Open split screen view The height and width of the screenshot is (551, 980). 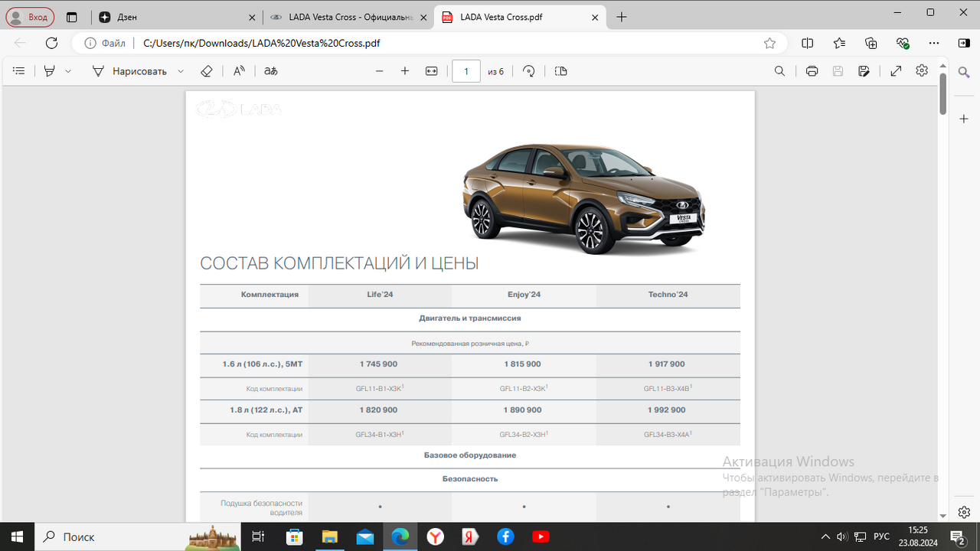[807, 43]
